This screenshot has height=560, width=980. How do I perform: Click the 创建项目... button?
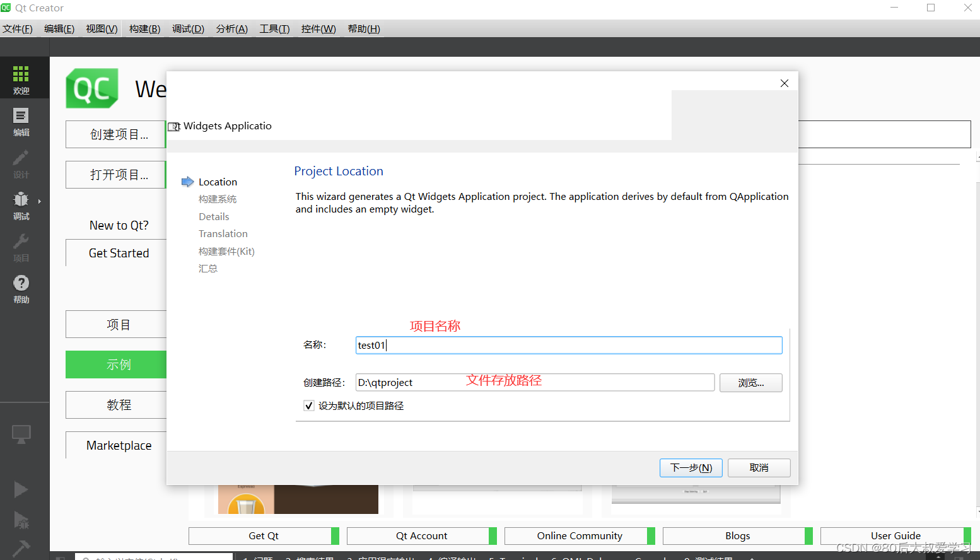coord(116,134)
